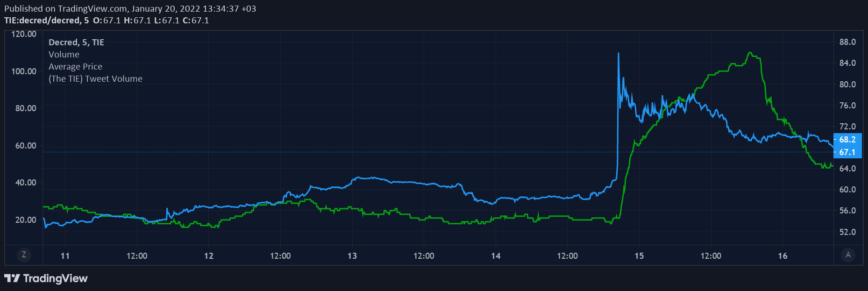Open the TradingView wordmark link
The height and width of the screenshot is (291, 868).
click(x=55, y=278)
